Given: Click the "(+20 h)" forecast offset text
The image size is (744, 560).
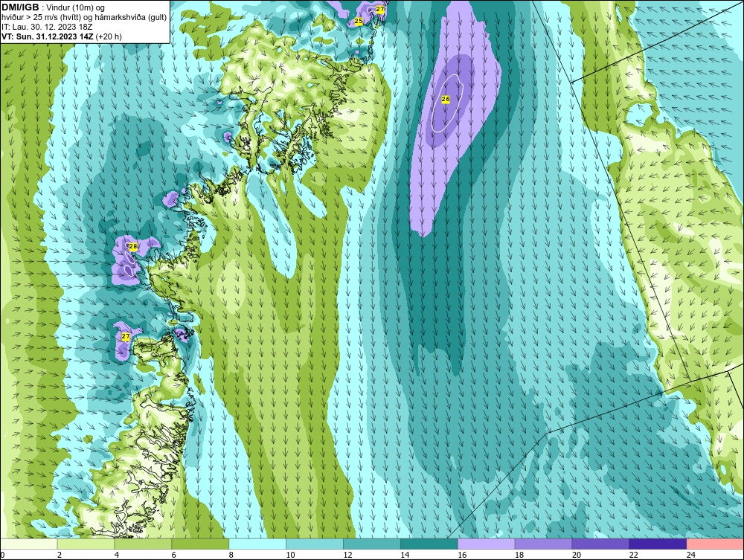Looking at the screenshot, I should tap(109, 36).
